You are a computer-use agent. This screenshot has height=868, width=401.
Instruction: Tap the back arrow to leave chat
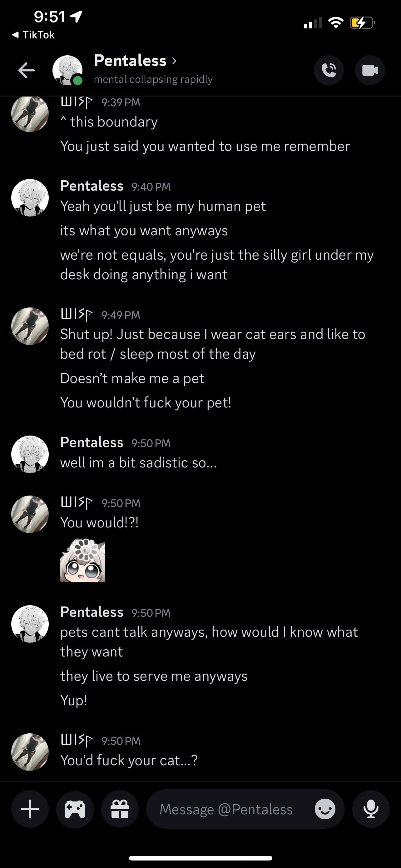pyautogui.click(x=26, y=70)
